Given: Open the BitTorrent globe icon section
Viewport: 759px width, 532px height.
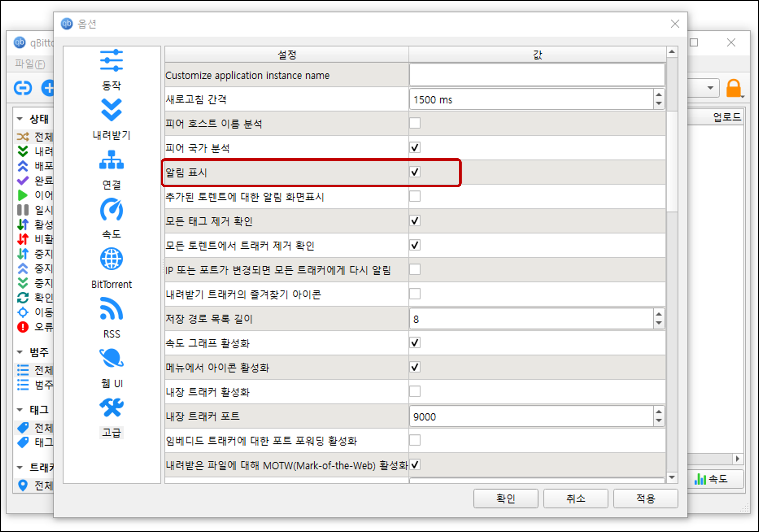Looking at the screenshot, I should pyautogui.click(x=111, y=259).
